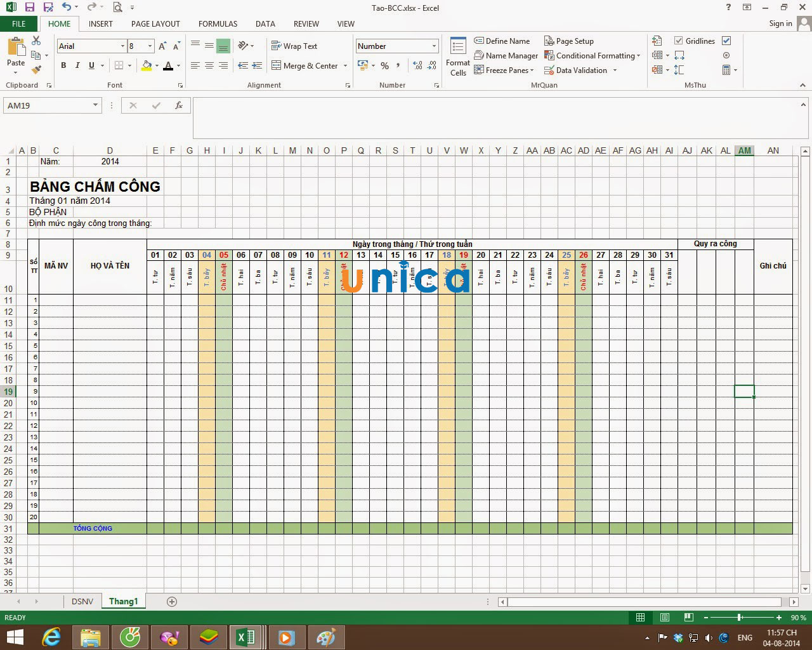Open Format Cells dialog

point(458,57)
